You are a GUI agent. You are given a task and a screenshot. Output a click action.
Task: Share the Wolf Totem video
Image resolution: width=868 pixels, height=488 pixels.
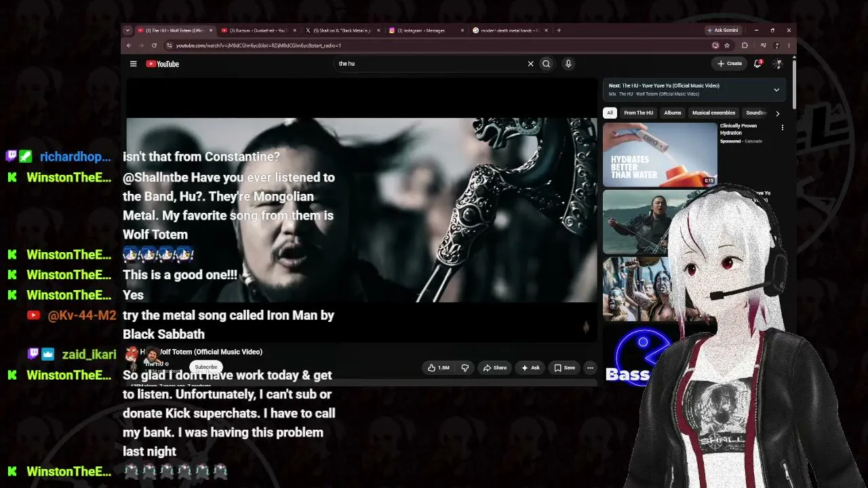click(495, 368)
